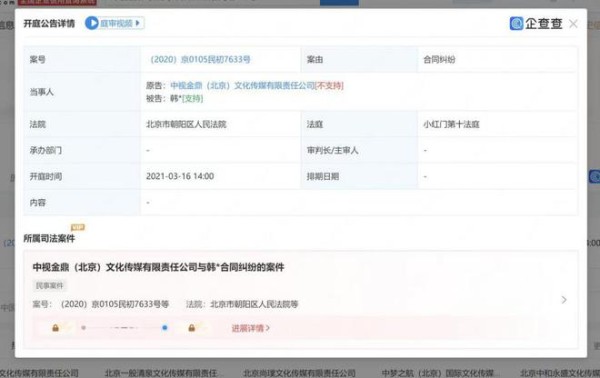Click the 民事案件 tag
This screenshot has height=378, width=600.
49,285
